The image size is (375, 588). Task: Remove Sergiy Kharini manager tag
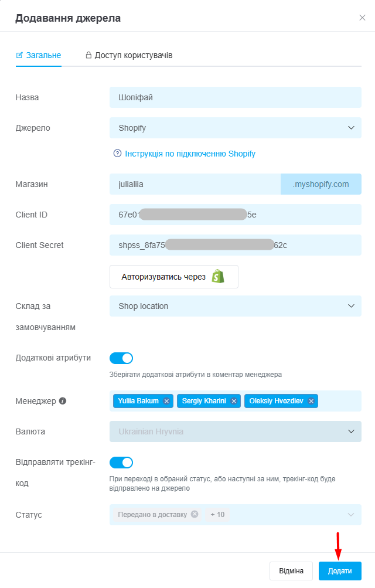[234, 402]
